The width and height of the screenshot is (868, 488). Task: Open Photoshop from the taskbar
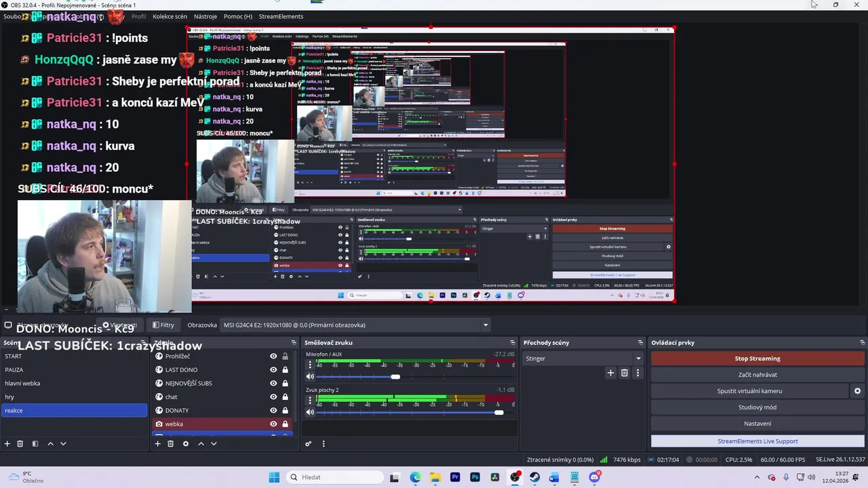(475, 477)
